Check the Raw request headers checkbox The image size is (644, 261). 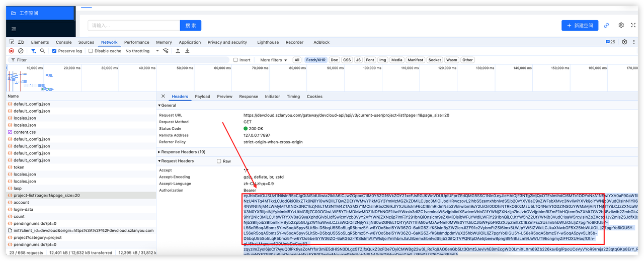(219, 161)
